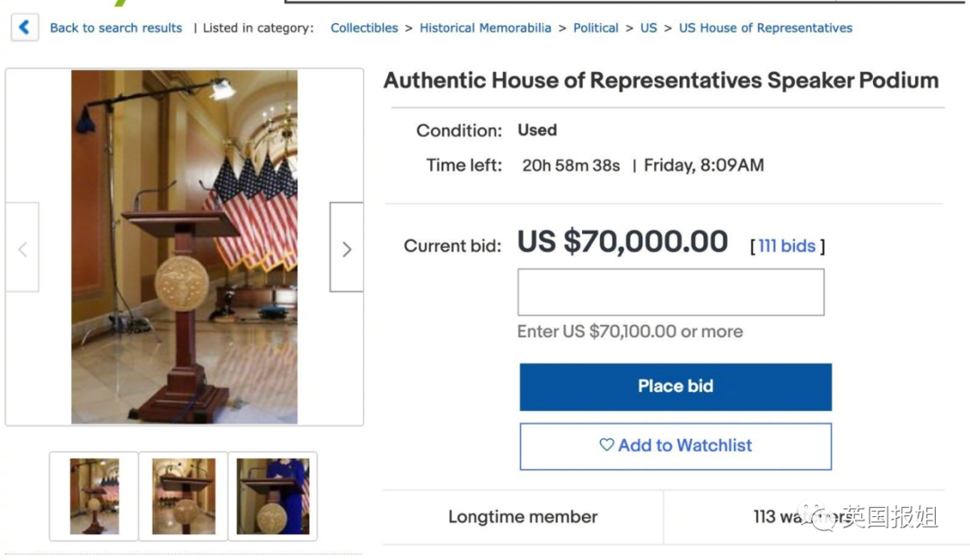View the 111 bids history

click(x=787, y=246)
